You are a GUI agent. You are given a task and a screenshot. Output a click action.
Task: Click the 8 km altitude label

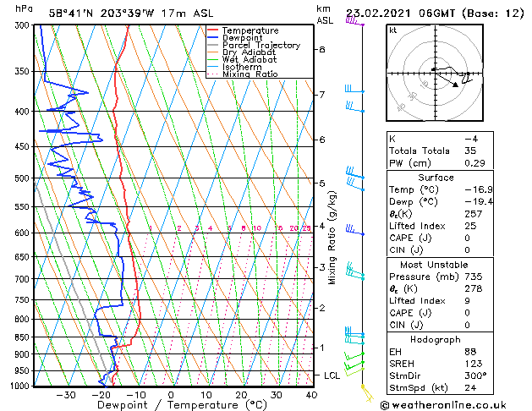pos(322,50)
